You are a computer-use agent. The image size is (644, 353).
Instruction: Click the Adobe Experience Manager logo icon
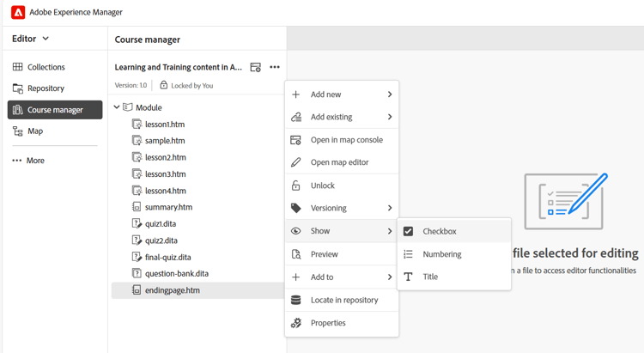pyautogui.click(x=18, y=13)
